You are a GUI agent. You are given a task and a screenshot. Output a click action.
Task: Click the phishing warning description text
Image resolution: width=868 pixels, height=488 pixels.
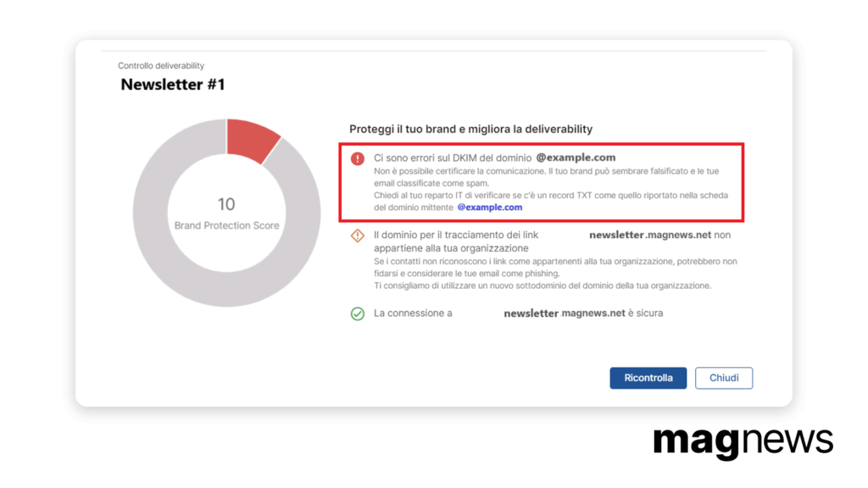click(x=555, y=267)
